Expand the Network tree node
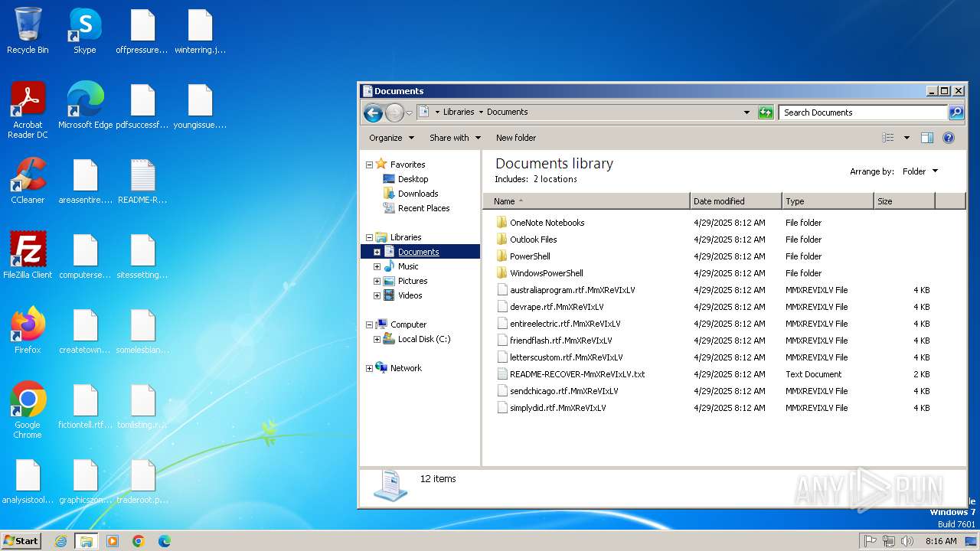 (x=369, y=368)
